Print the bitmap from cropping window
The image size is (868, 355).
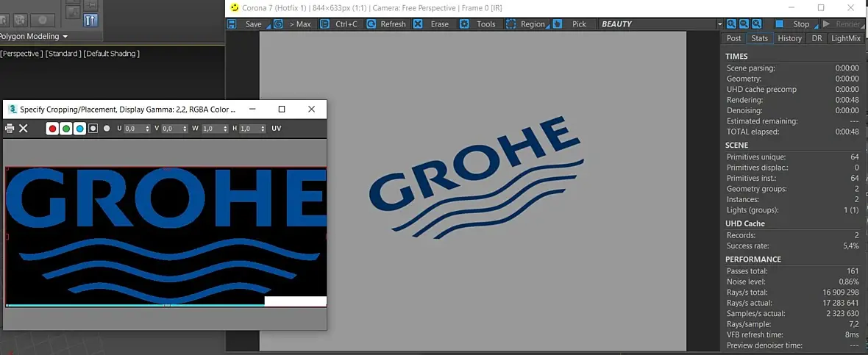(10, 129)
